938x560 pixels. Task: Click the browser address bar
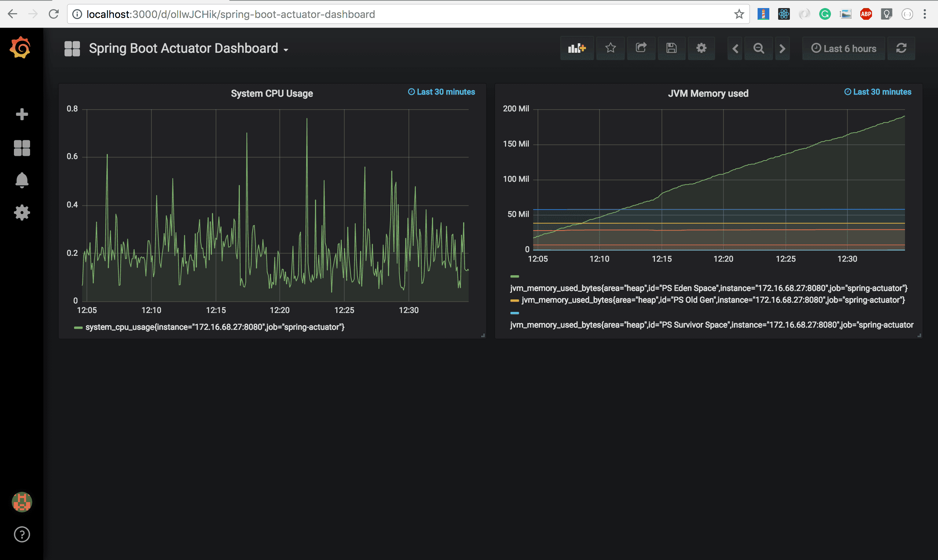pyautogui.click(x=230, y=14)
